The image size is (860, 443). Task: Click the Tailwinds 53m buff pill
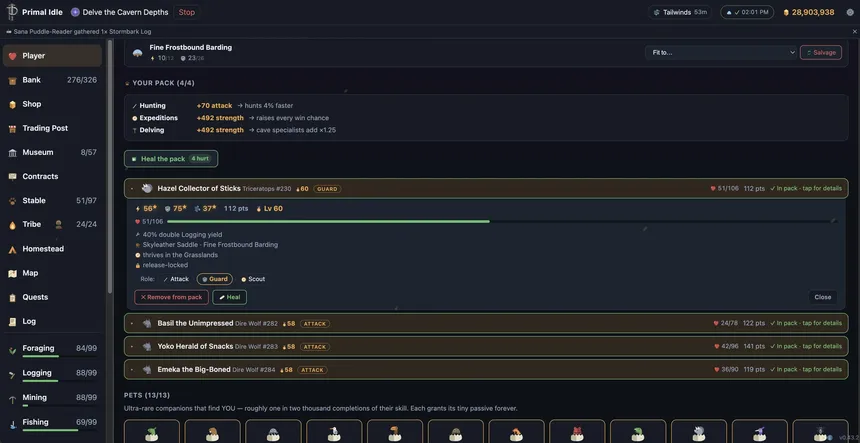(x=680, y=12)
